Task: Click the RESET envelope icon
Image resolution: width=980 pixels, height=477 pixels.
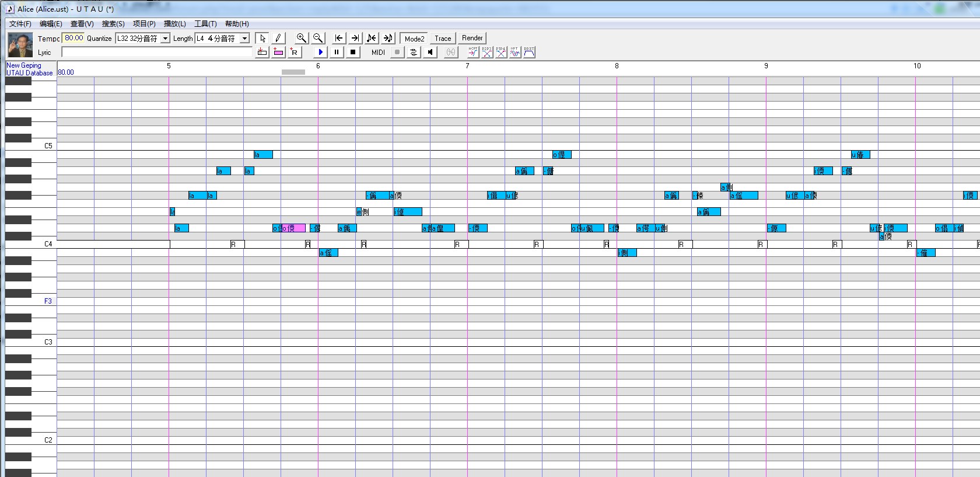Action: point(529,52)
